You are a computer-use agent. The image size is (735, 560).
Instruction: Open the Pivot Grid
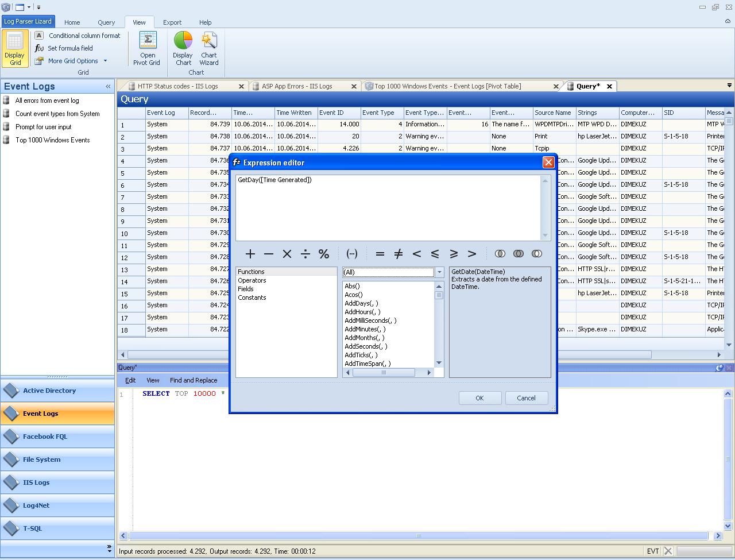[x=148, y=48]
